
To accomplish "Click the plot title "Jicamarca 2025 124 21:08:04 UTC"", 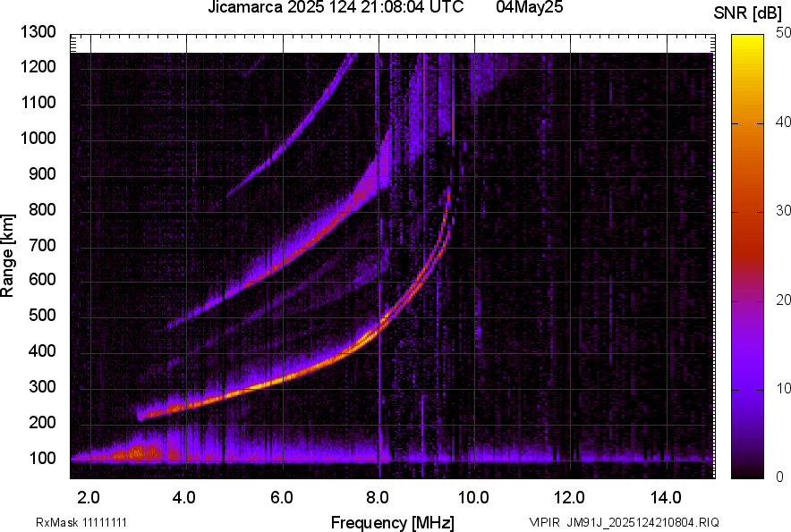I will tap(336, 7).
